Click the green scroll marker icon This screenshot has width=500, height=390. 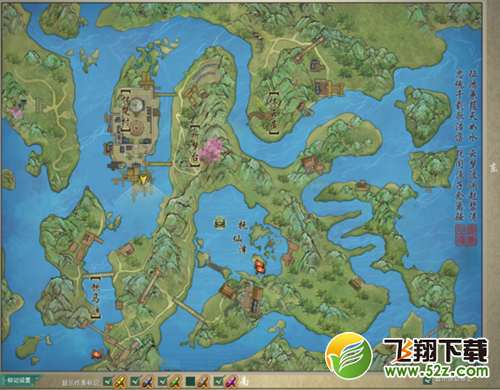(x=175, y=382)
